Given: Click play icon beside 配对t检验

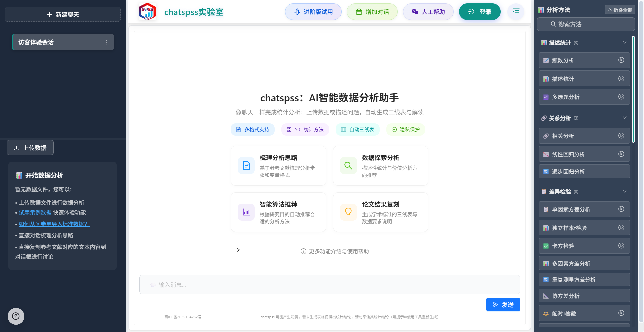Looking at the screenshot, I should (x=621, y=313).
